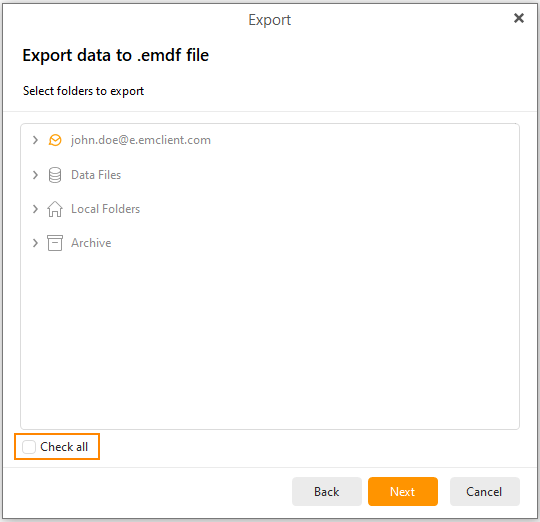Screen dimensions: 540x522
Task: Click the Data Files database icon
Action: 55,175
